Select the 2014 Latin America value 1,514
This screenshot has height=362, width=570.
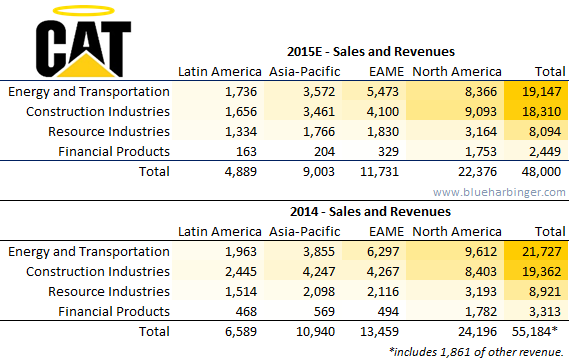(241, 291)
